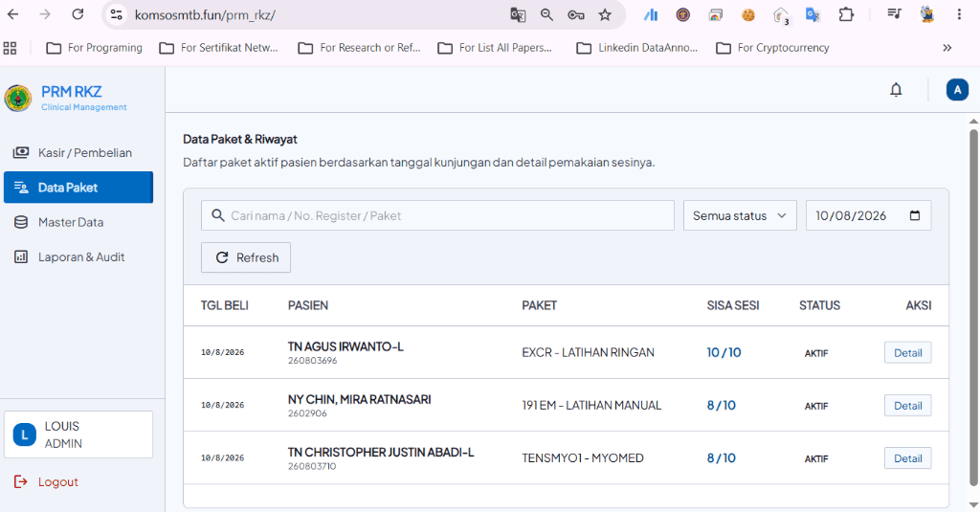Click the 10/08/2026 date field
980x512 pixels.
click(x=868, y=215)
